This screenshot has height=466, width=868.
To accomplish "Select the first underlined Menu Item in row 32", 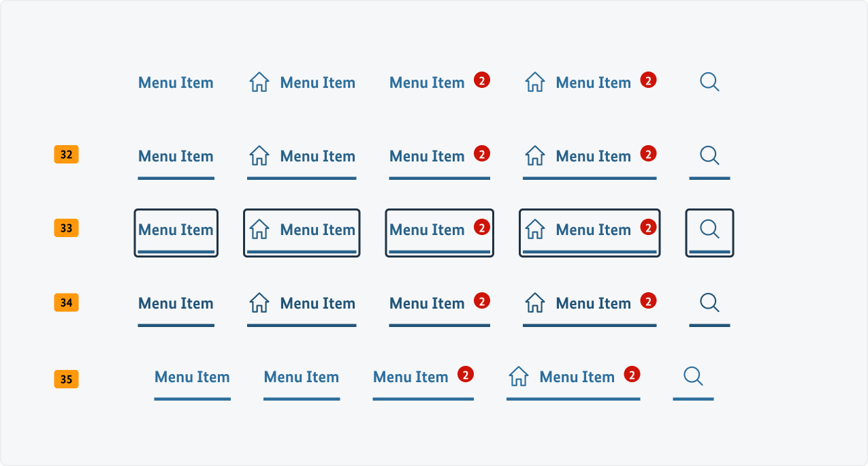I will (x=176, y=156).
